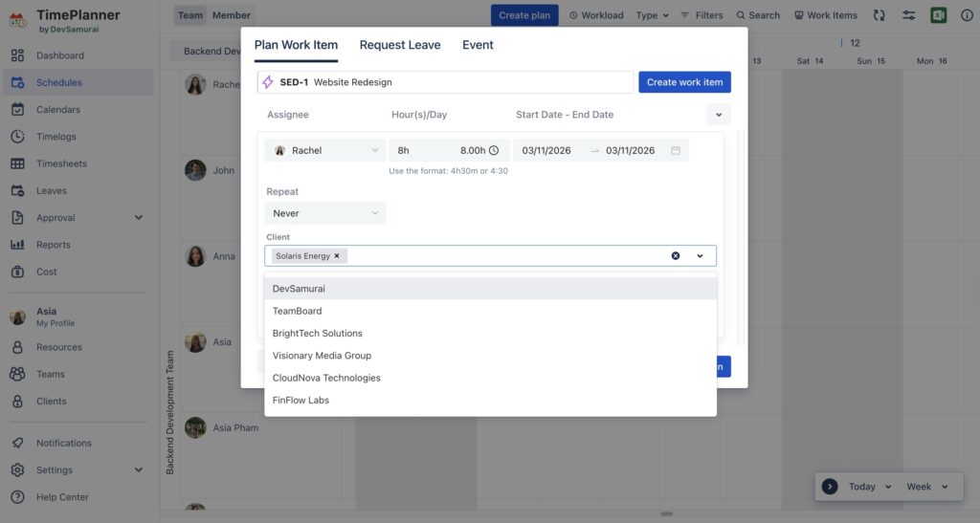
Task: Click the Cost sidebar icon
Action: tap(17, 272)
